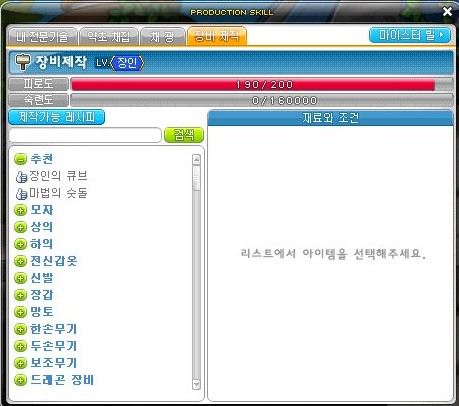Click the hammer icon beside 장비제작
The width and height of the screenshot is (459, 406).
click(23, 62)
